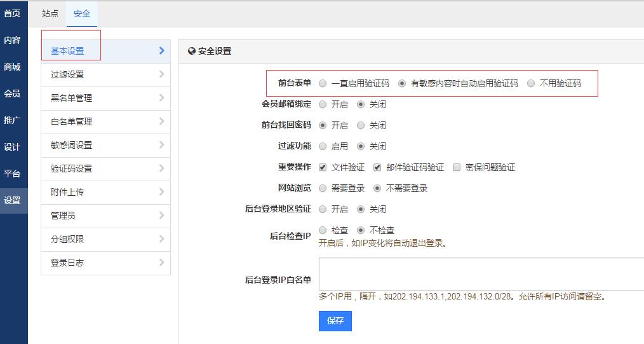Open the 白名单管理 menu entry

click(x=105, y=121)
